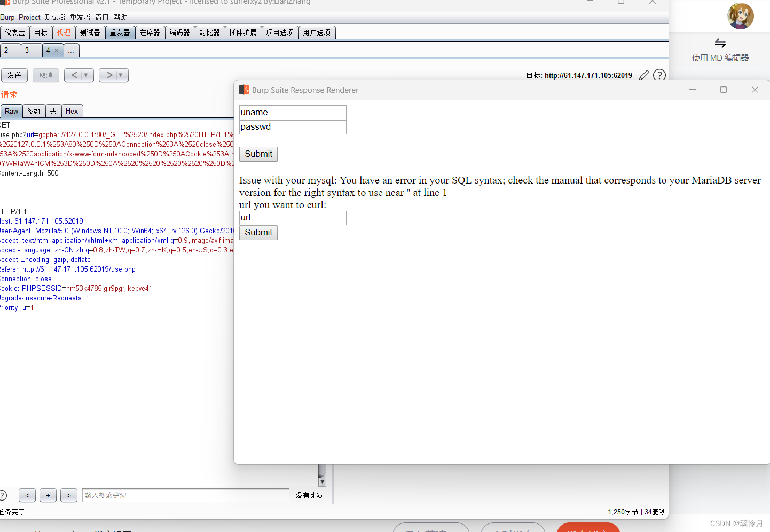
Task: Switch to the 编码器 tab
Action: pyautogui.click(x=180, y=33)
